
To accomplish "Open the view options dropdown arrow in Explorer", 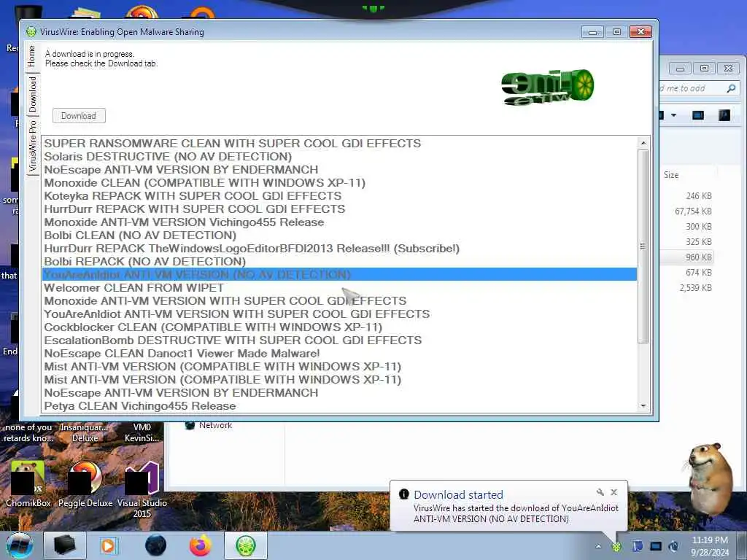I will pos(673,115).
